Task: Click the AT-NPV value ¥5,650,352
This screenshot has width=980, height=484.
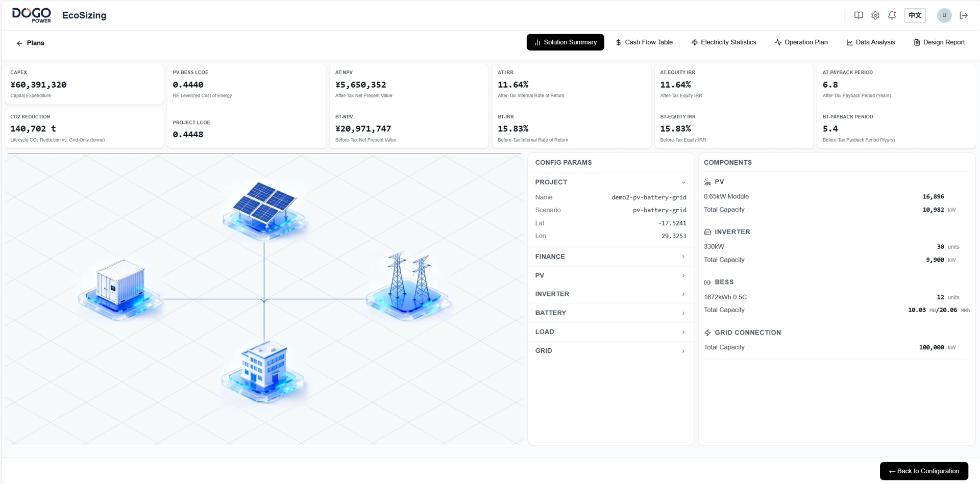Action: [360, 85]
